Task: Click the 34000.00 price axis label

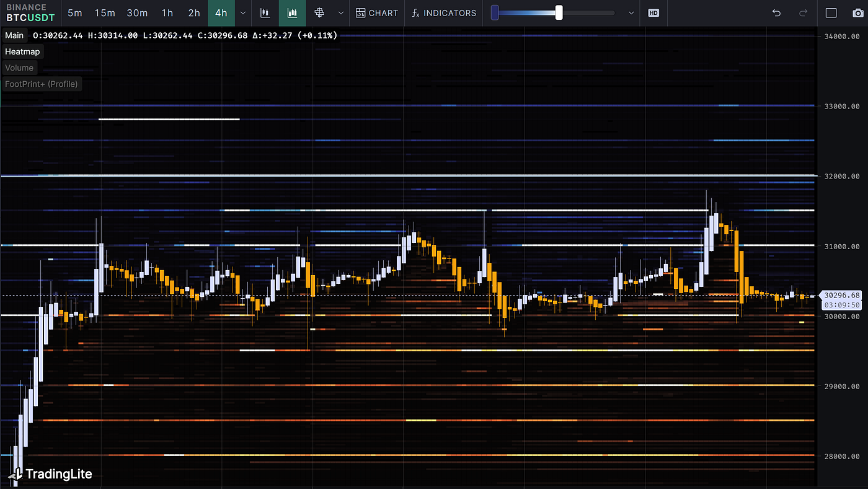Action: point(842,37)
